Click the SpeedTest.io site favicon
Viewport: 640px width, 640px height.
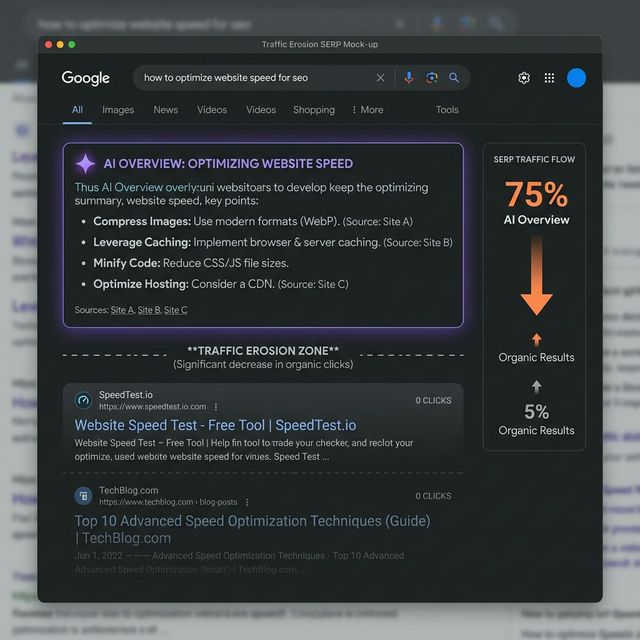pyautogui.click(x=83, y=400)
